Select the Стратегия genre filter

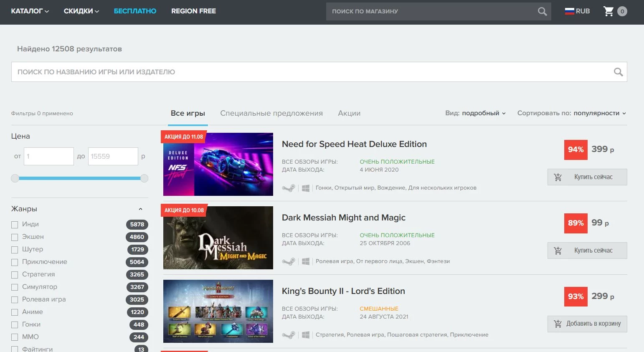[x=14, y=274]
